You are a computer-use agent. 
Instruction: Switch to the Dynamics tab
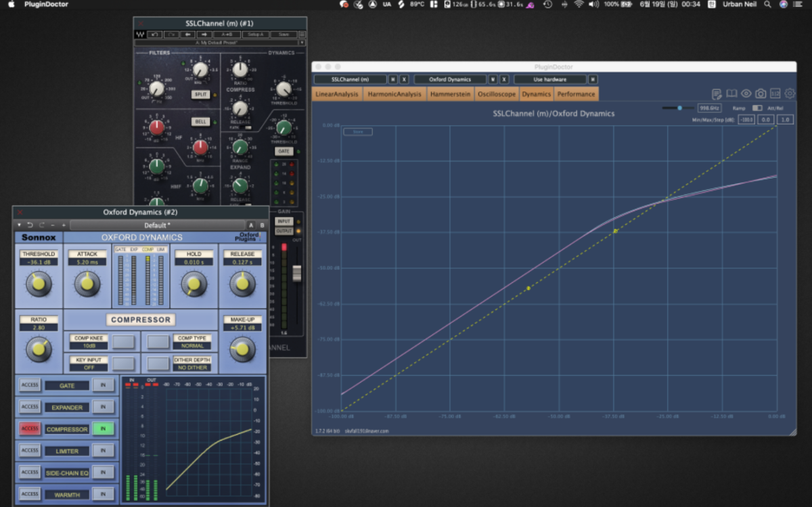pos(536,94)
